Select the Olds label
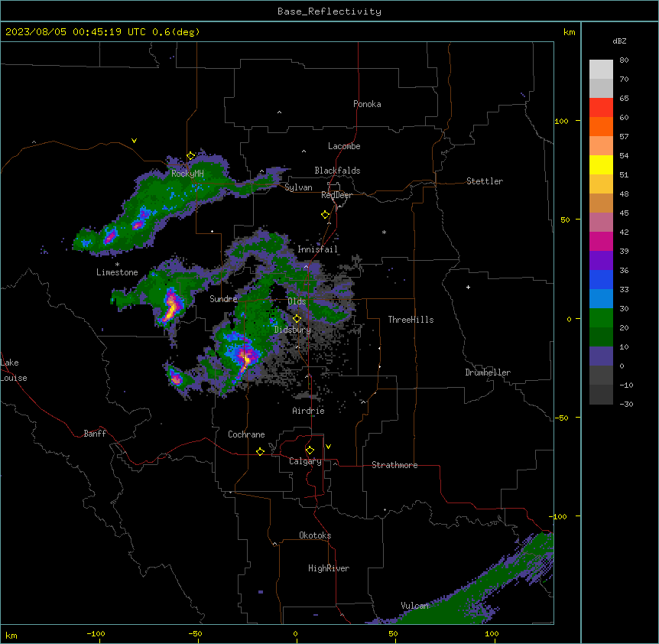 click(x=297, y=301)
